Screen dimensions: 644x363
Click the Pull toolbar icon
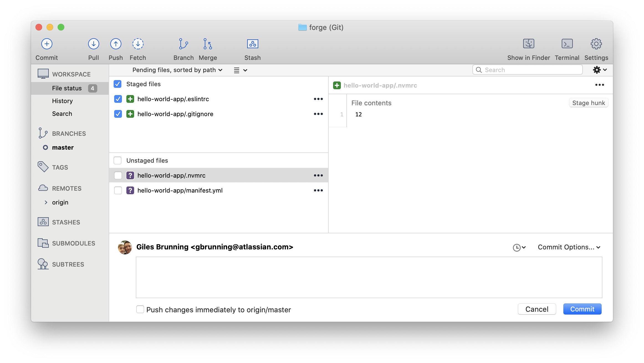point(94,44)
